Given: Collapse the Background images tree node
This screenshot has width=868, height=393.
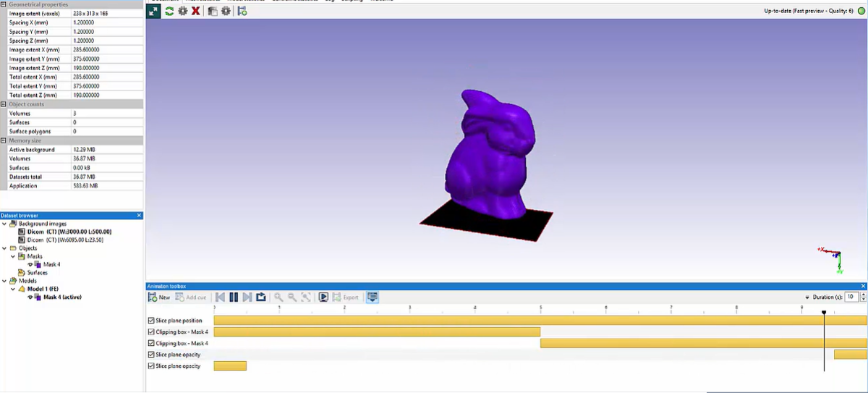Looking at the screenshot, I should point(4,224).
